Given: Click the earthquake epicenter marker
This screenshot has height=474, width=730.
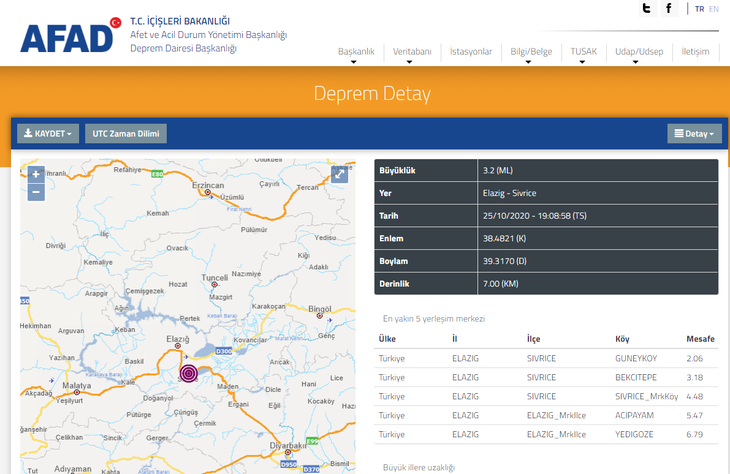Looking at the screenshot, I should point(188,373).
